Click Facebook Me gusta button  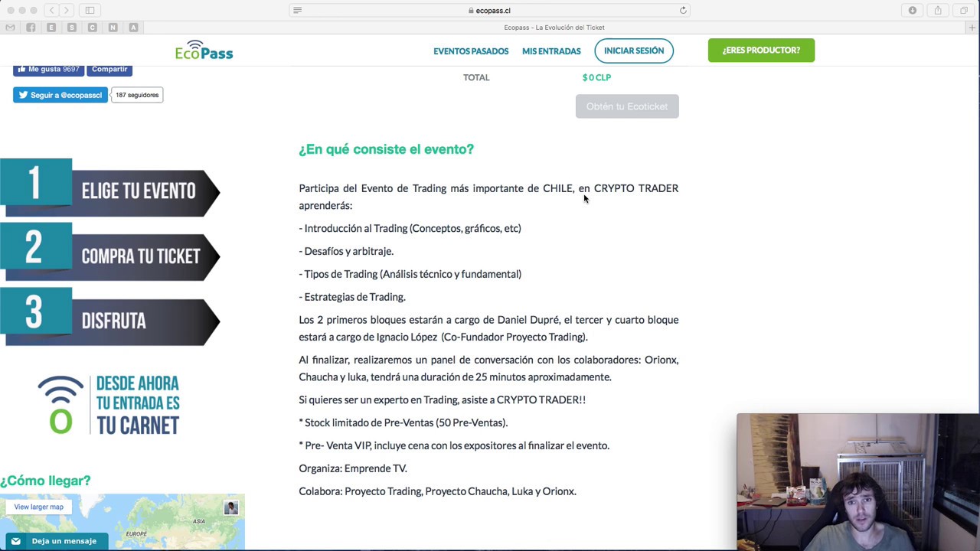tap(48, 69)
